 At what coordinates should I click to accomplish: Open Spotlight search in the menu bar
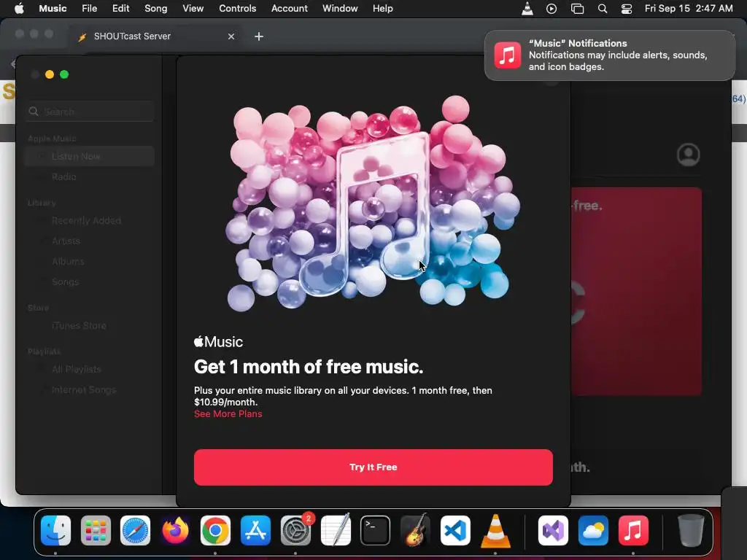coord(602,9)
